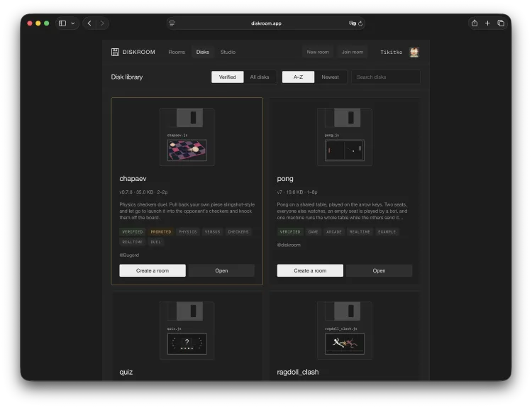
Task: Click the Safari share icon
Action: [475, 23]
